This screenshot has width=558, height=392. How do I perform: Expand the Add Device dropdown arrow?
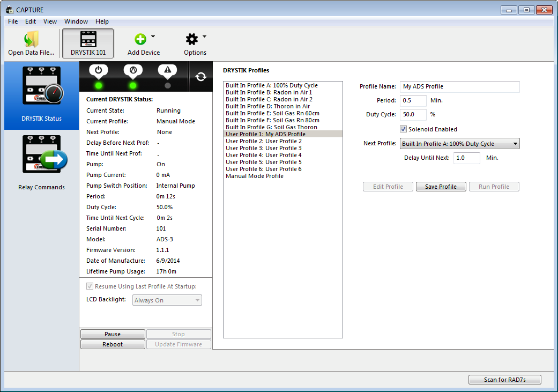point(153,37)
